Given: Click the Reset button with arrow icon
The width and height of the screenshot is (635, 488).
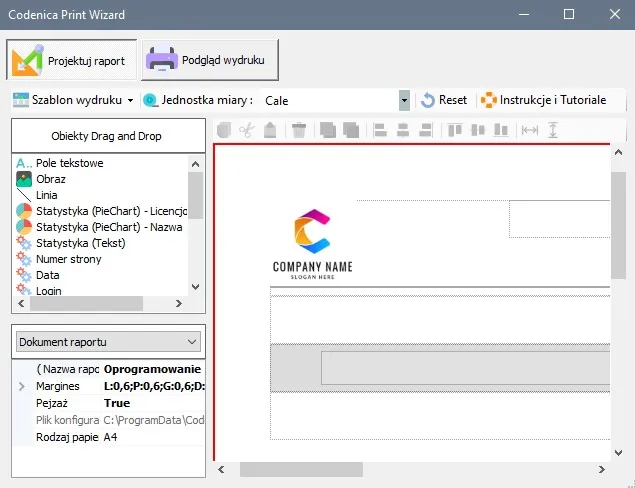Looking at the screenshot, I should tap(444, 100).
